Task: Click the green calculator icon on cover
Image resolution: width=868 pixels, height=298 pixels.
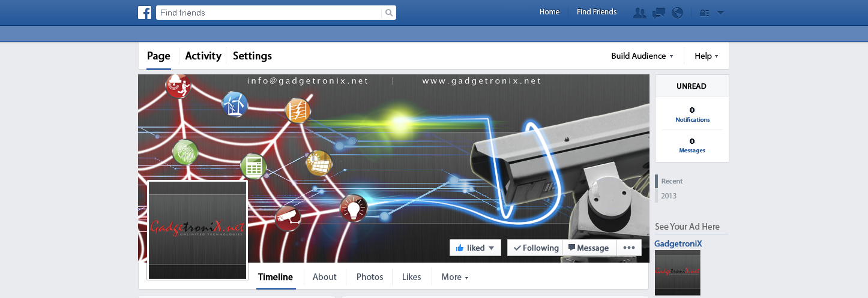Action: click(x=253, y=166)
